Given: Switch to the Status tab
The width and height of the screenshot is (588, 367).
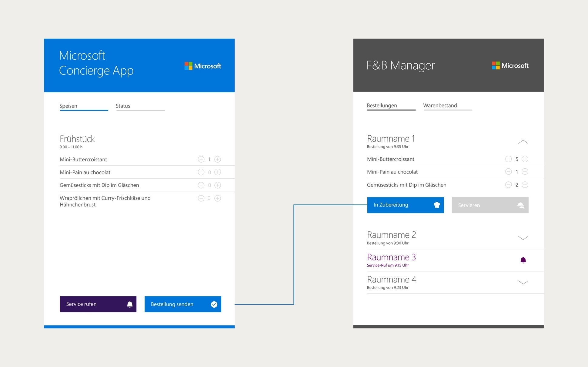Looking at the screenshot, I should pyautogui.click(x=122, y=106).
